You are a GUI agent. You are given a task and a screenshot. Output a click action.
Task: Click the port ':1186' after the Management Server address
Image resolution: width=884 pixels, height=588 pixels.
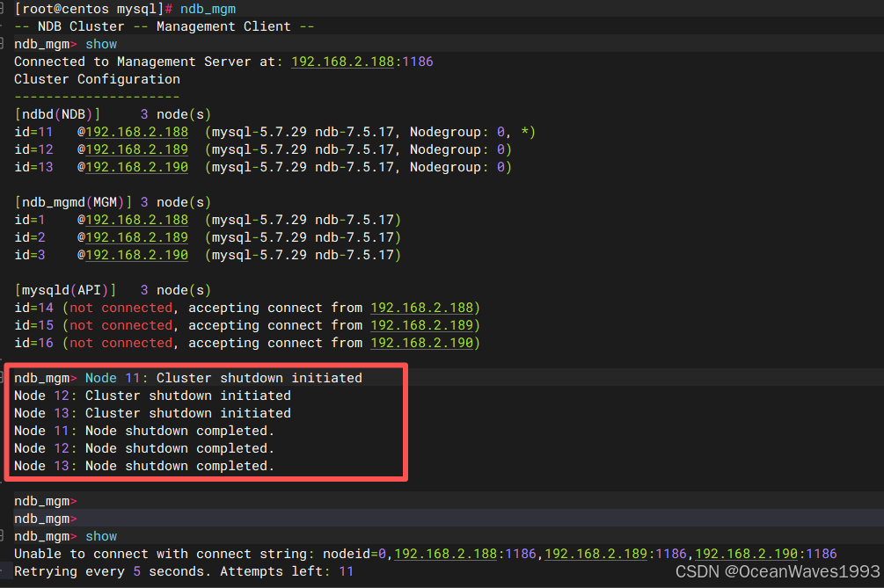[413, 62]
